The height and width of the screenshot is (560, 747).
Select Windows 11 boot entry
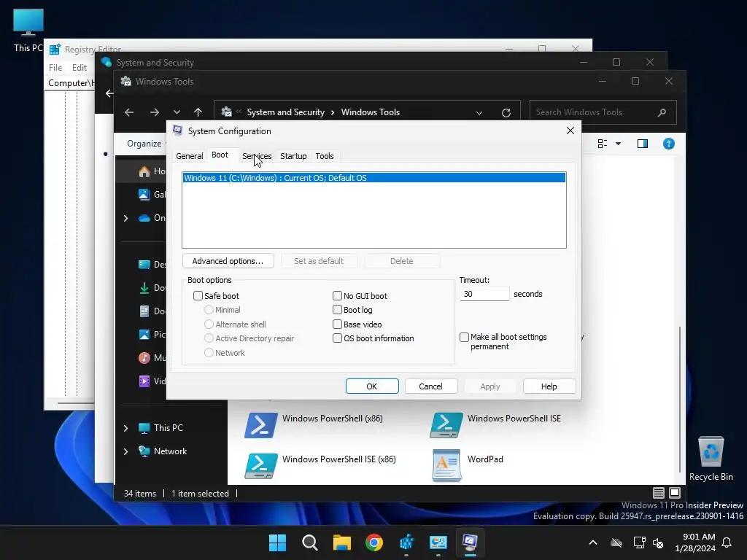point(374,178)
